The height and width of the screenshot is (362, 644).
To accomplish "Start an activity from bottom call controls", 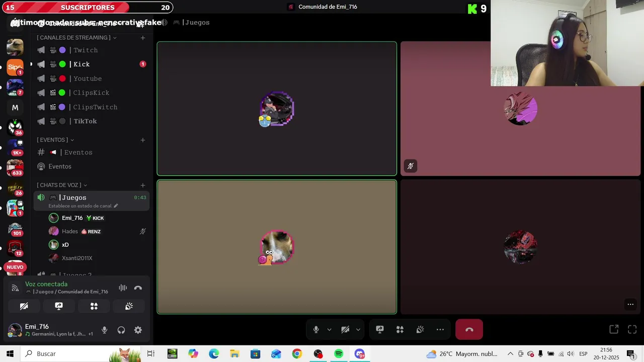I will coord(400,329).
